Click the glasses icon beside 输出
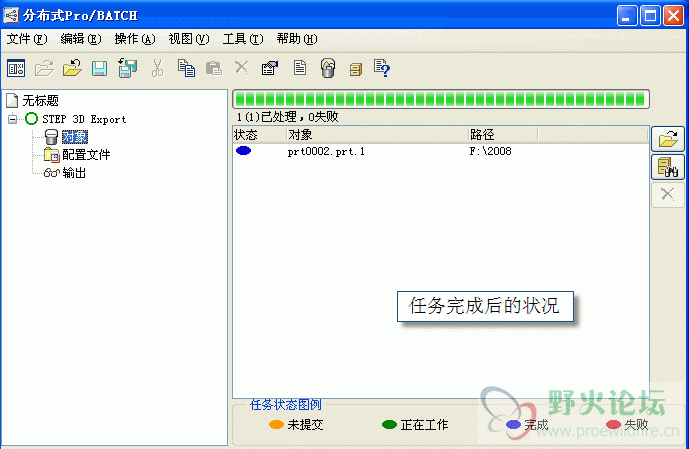 [51, 173]
